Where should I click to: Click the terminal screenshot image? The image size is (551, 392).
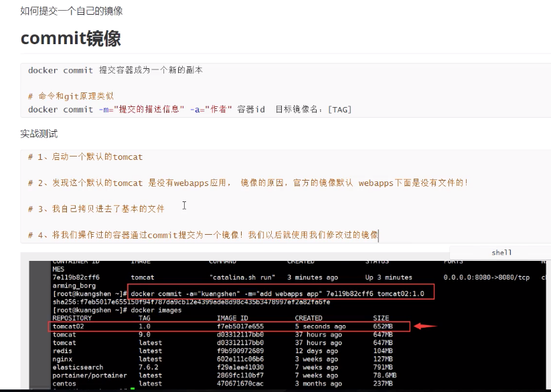(287, 324)
